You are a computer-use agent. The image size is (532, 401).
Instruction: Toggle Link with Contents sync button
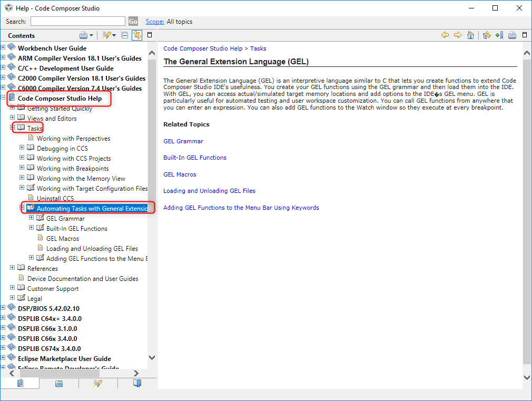click(x=137, y=35)
